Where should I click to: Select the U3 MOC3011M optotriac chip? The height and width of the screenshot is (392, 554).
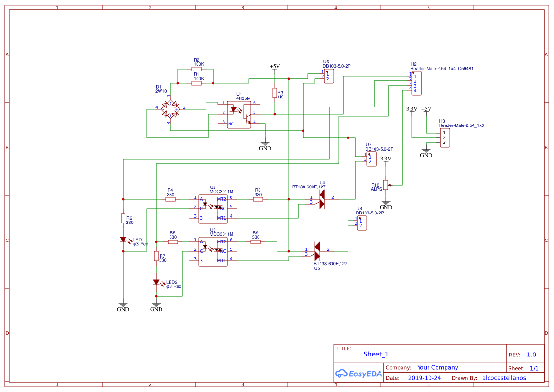tap(213, 251)
